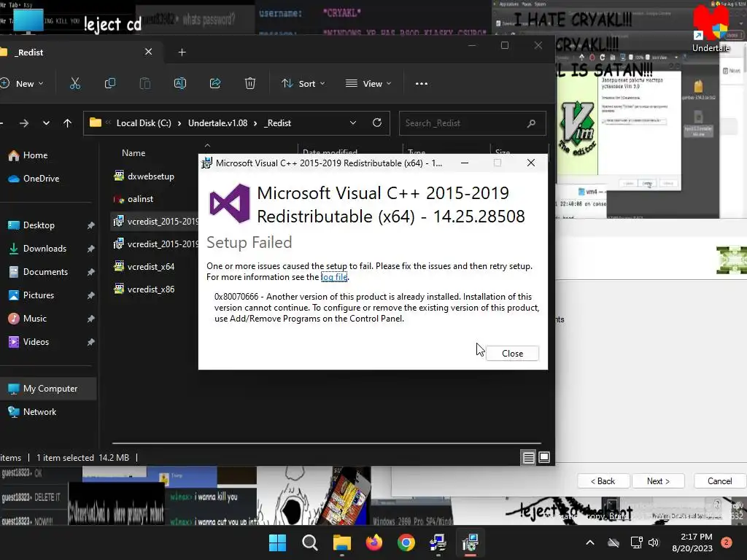Click the search magnifier icon in Explorer
This screenshot has width=747, height=560.
pos(531,123)
